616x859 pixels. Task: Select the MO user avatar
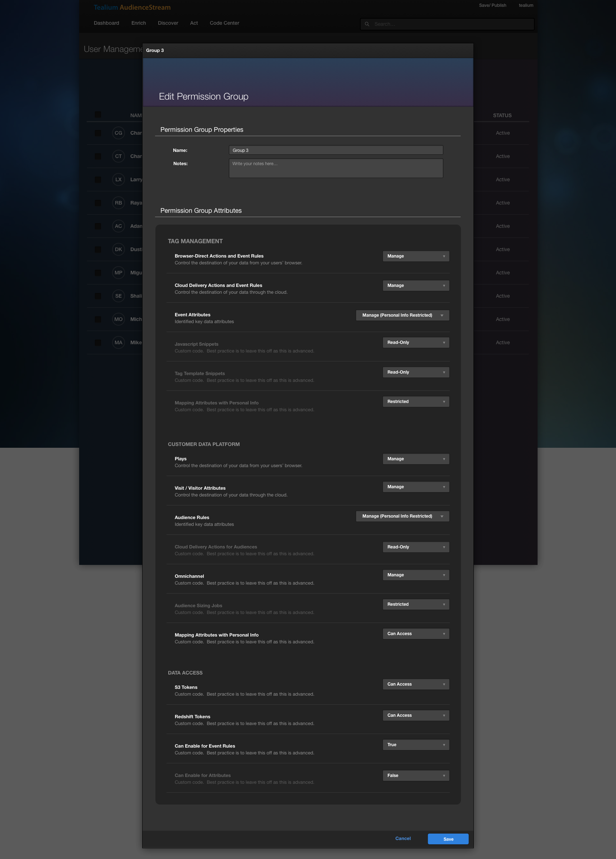point(119,319)
